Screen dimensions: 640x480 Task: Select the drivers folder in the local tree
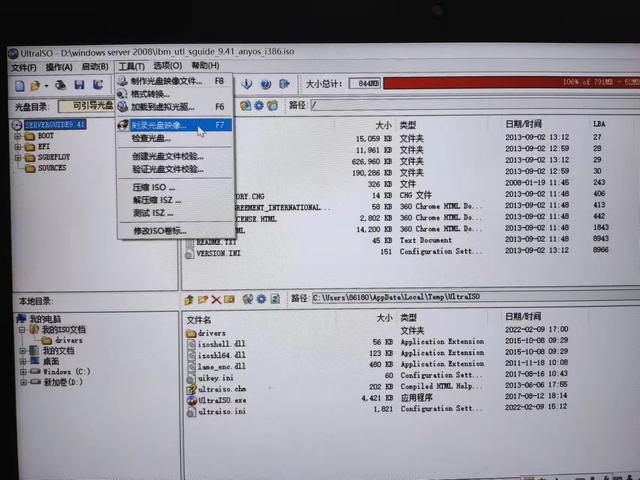point(69,340)
